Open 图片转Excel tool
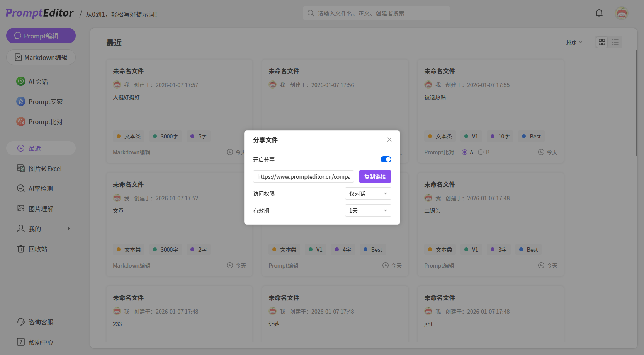The width and height of the screenshot is (644, 355). coord(45,169)
